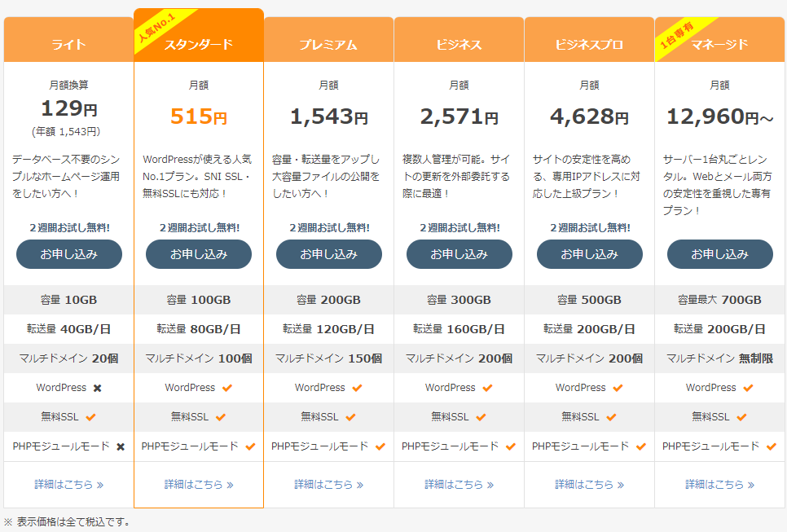Click the X icon beside PHPモジュールモード in ライト plan

click(x=121, y=446)
